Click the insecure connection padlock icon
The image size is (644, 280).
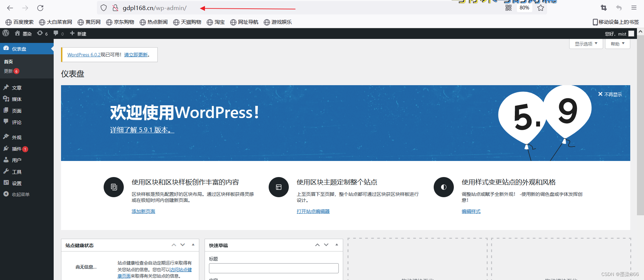[115, 8]
